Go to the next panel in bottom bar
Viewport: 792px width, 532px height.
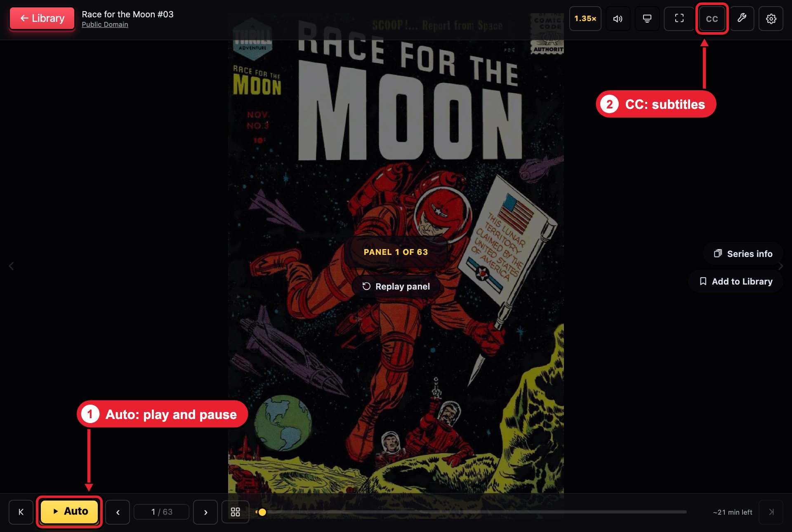pyautogui.click(x=205, y=512)
